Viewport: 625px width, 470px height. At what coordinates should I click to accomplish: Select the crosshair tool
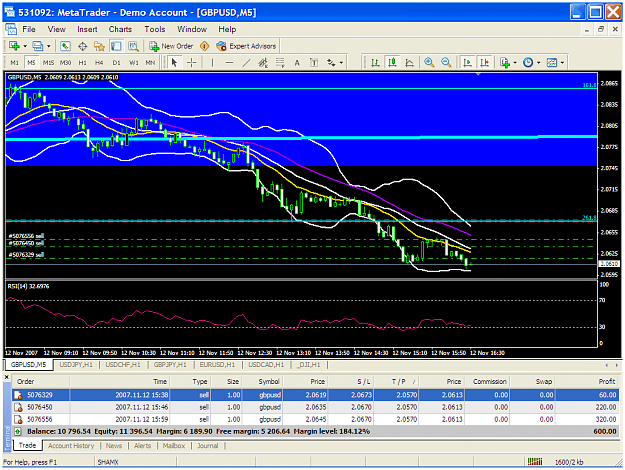192,63
